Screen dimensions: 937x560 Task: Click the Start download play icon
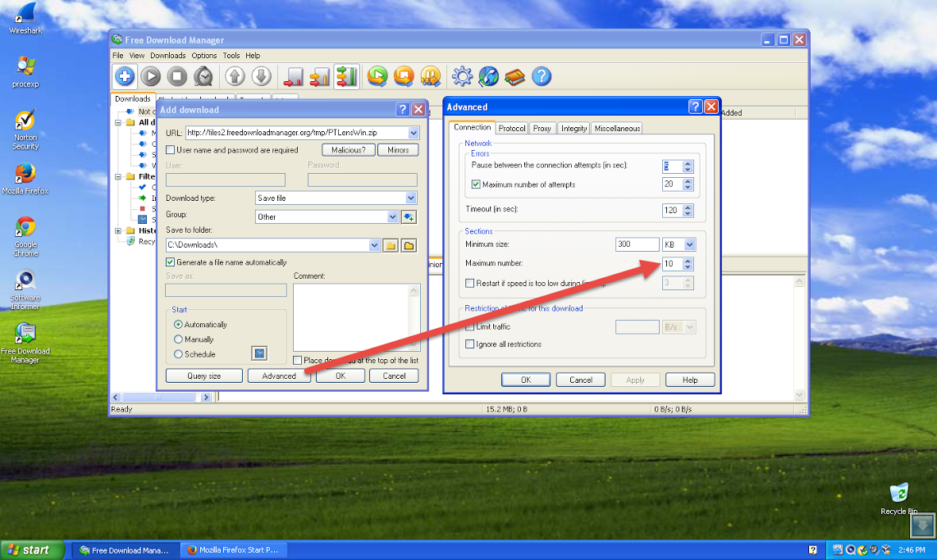[x=151, y=76]
